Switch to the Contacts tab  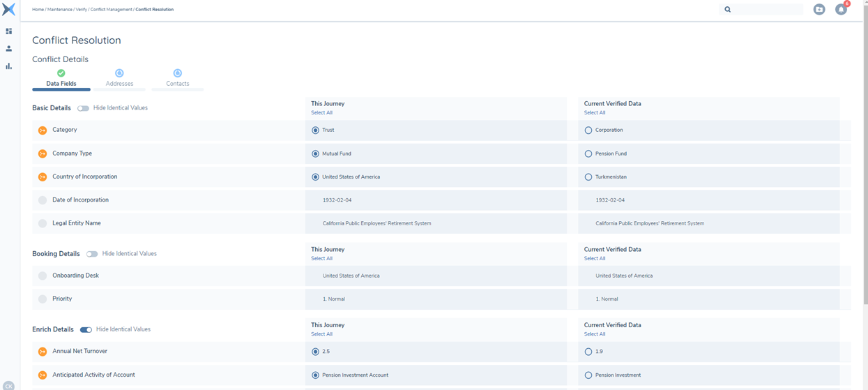click(178, 84)
